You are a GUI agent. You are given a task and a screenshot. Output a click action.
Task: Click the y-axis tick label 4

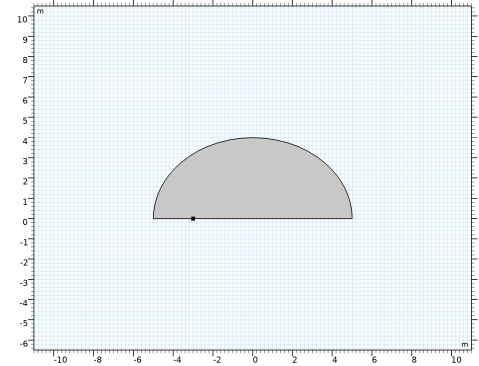pos(25,141)
